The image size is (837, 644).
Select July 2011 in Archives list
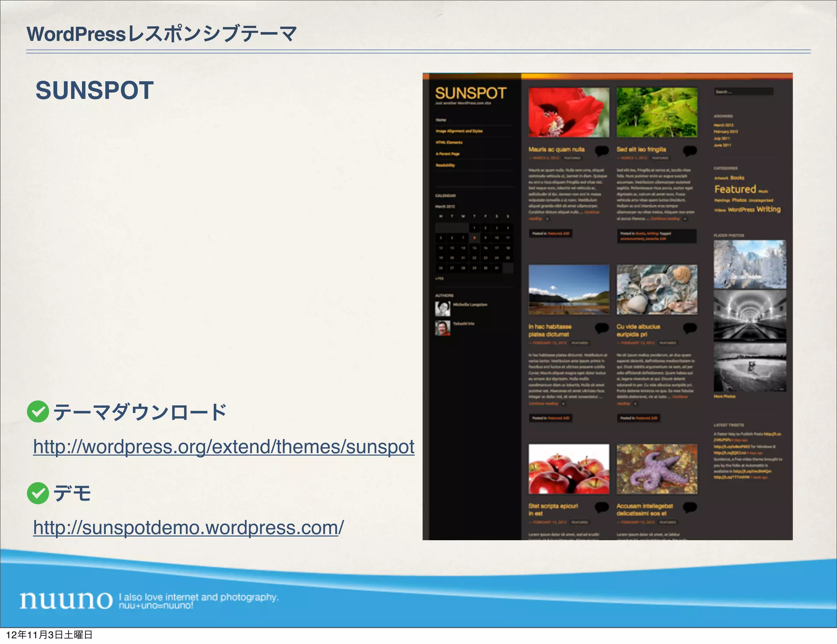click(722, 139)
